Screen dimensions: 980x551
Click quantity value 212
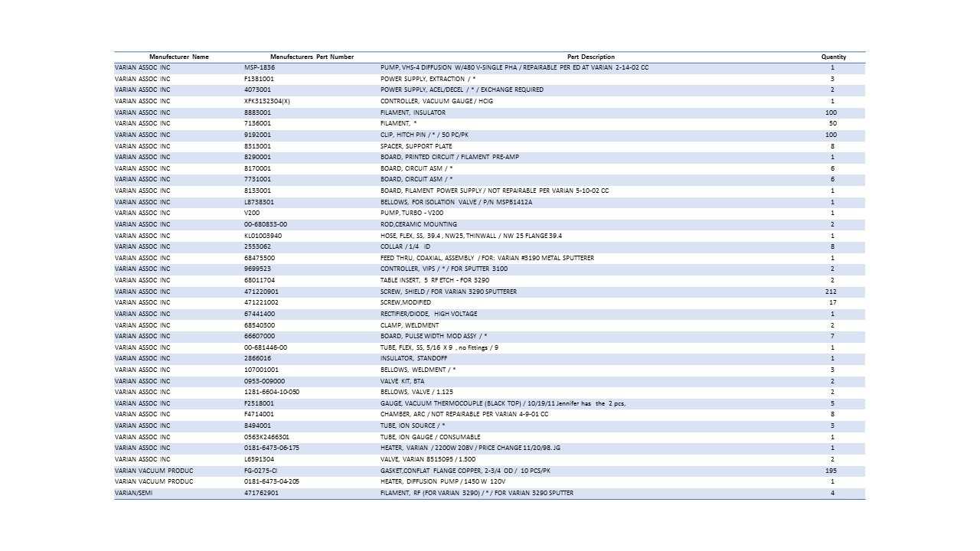coord(832,292)
